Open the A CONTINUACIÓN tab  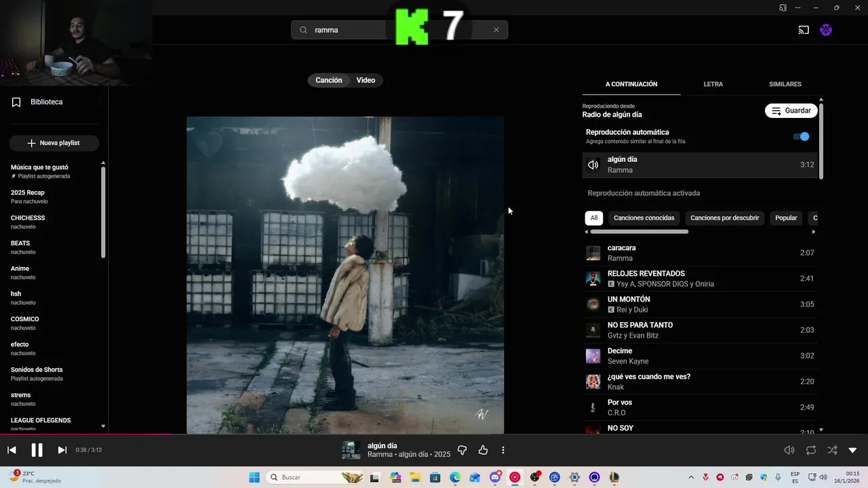(x=631, y=84)
